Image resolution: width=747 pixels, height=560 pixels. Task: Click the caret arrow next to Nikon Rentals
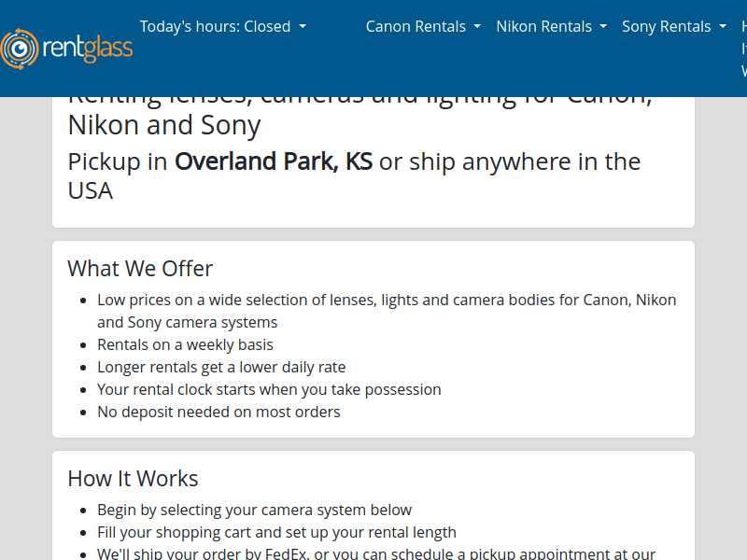(603, 27)
